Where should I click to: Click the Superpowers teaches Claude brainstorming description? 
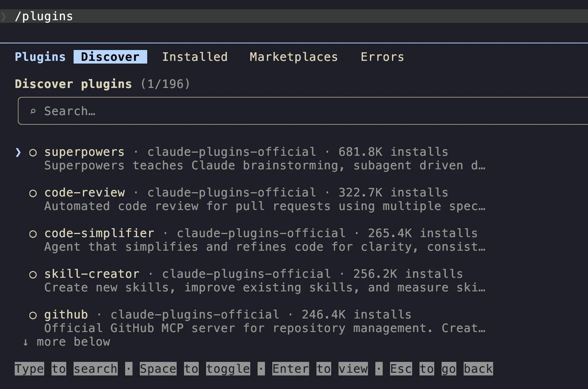pos(265,165)
